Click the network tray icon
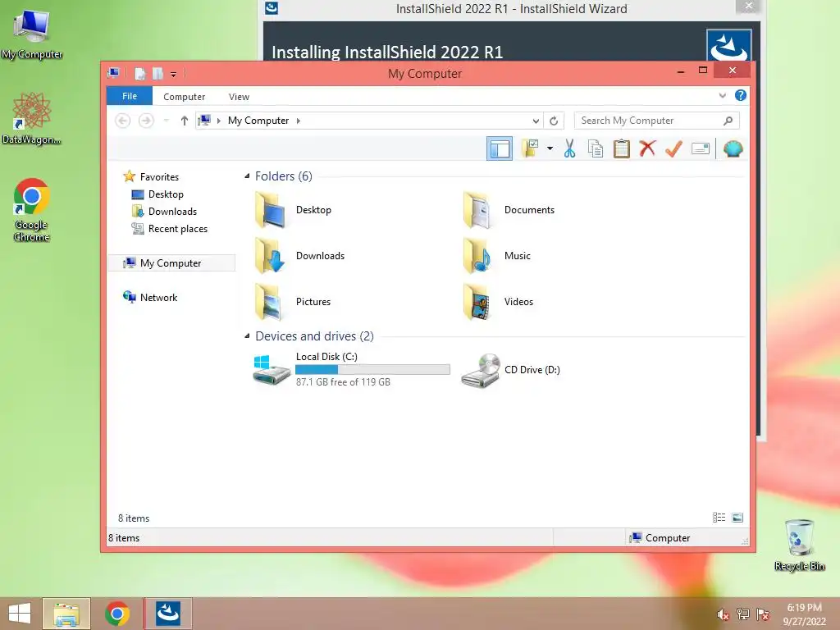This screenshot has height=630, width=840. (743, 614)
